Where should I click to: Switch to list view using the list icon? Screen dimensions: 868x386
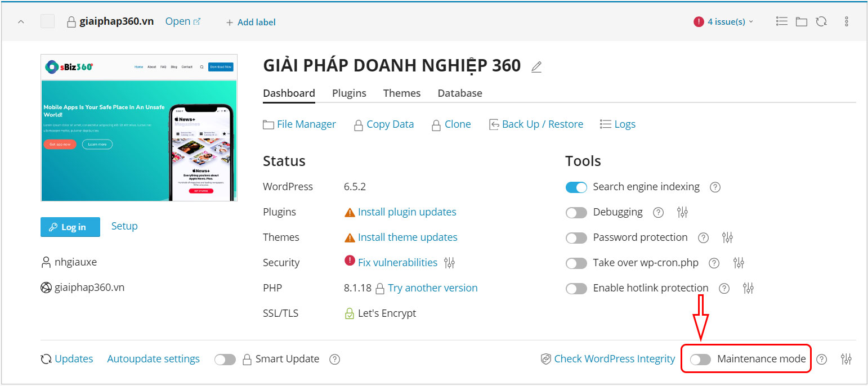pyautogui.click(x=781, y=21)
